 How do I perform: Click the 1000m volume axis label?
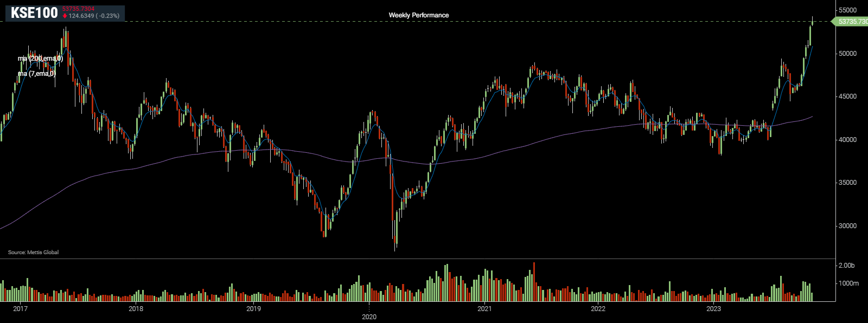(848, 283)
